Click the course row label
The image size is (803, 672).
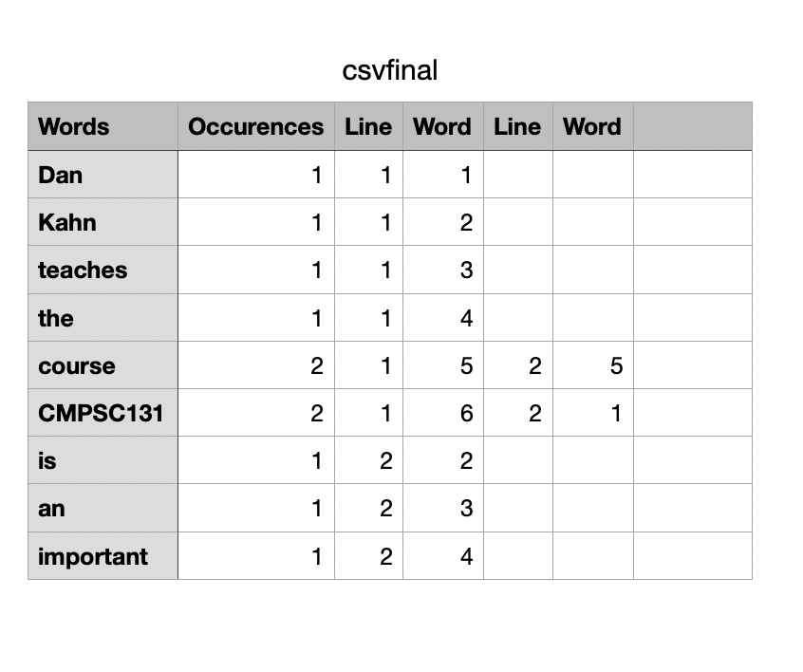103,365
